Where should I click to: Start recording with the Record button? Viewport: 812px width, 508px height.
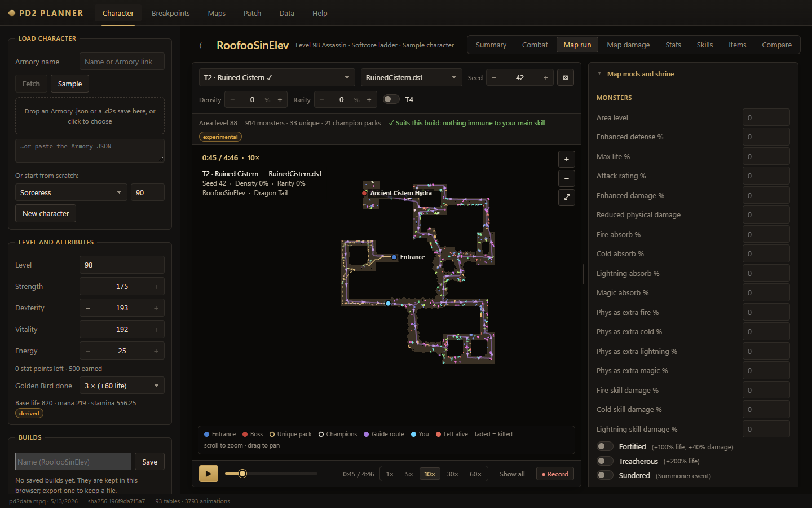[x=555, y=474]
